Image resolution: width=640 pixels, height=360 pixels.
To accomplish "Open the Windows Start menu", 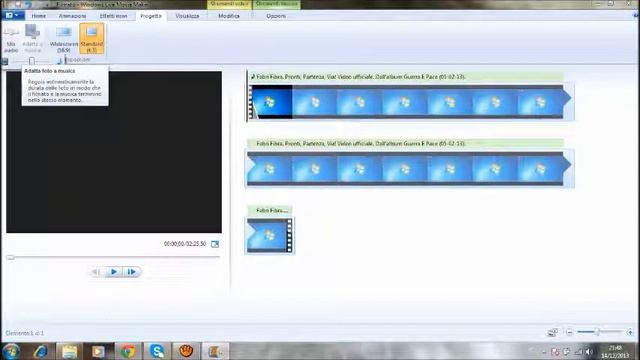I will [11, 351].
